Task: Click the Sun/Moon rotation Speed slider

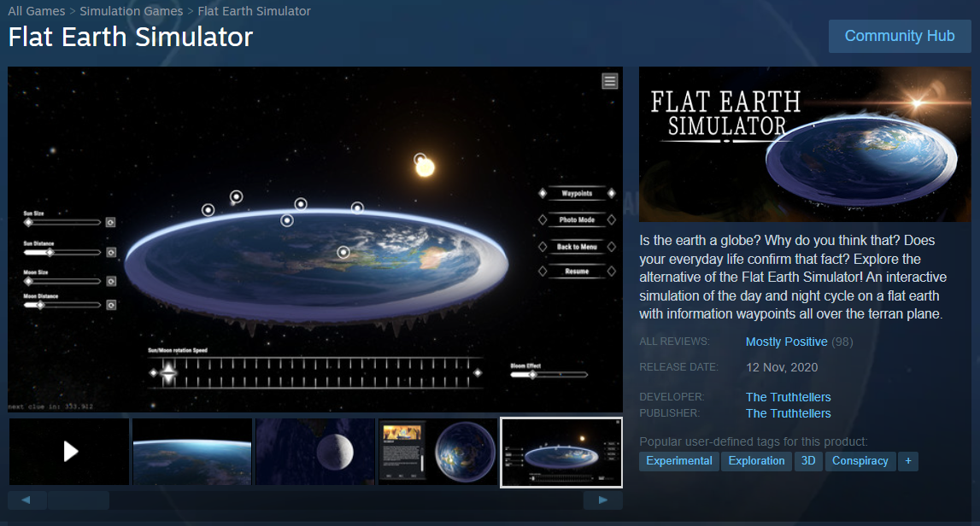Action: (315, 373)
